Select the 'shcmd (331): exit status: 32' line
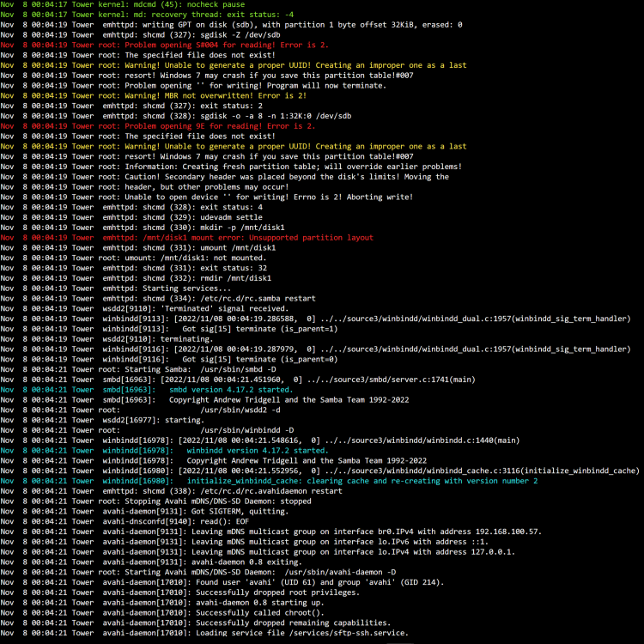Viewport: 644px width, 644px height. [x=133, y=268]
